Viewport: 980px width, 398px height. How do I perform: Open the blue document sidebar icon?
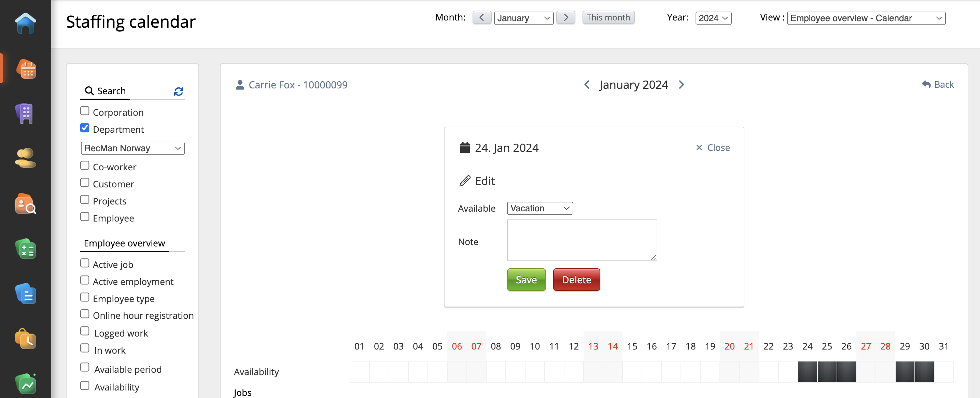26,294
